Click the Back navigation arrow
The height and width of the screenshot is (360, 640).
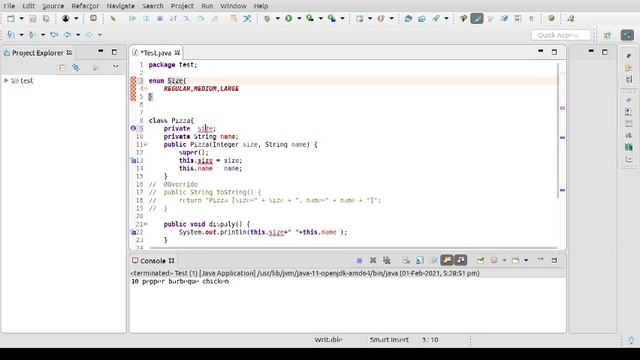pos(68,35)
